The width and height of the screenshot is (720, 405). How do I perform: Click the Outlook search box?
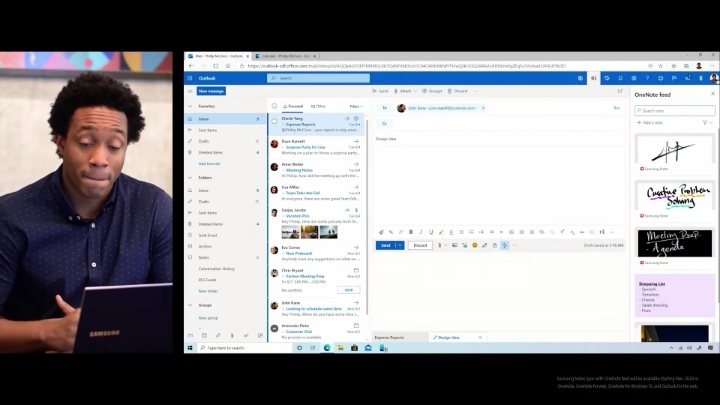318,78
